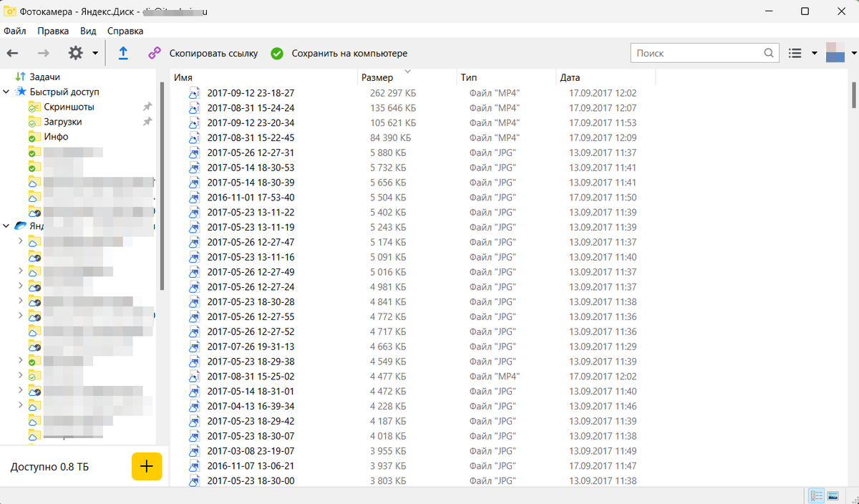Select file 2017-05-23 13-11-22
Viewport: 859px width, 504px height.
(x=251, y=213)
